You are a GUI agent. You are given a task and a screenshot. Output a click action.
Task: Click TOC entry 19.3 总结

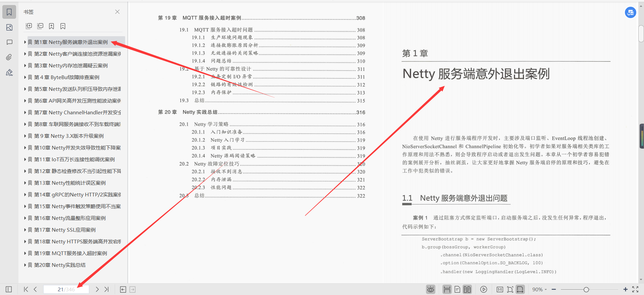coord(272,101)
